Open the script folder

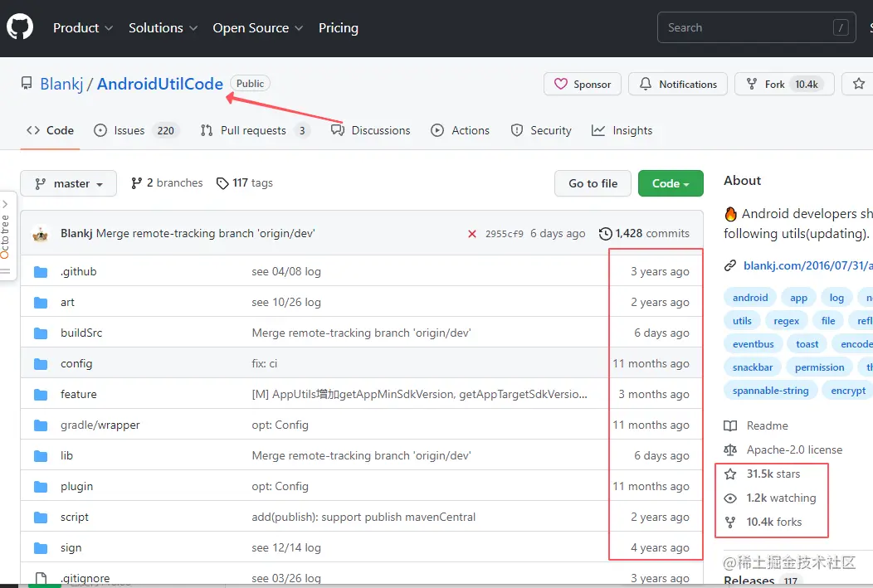point(75,517)
